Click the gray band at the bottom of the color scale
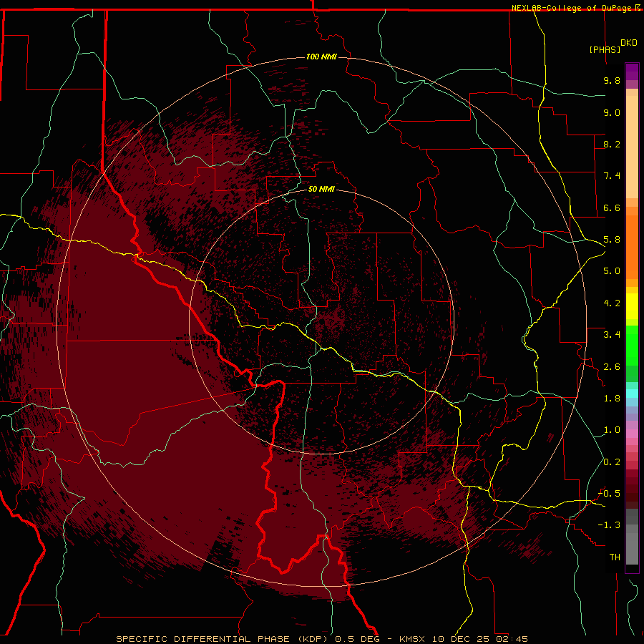Image resolution: width=644 pixels, height=644 pixels. point(632,548)
